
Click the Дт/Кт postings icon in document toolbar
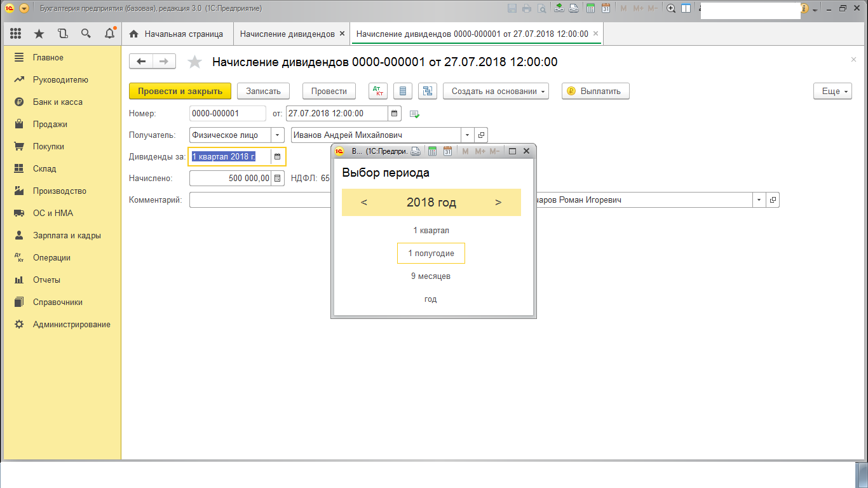(377, 91)
